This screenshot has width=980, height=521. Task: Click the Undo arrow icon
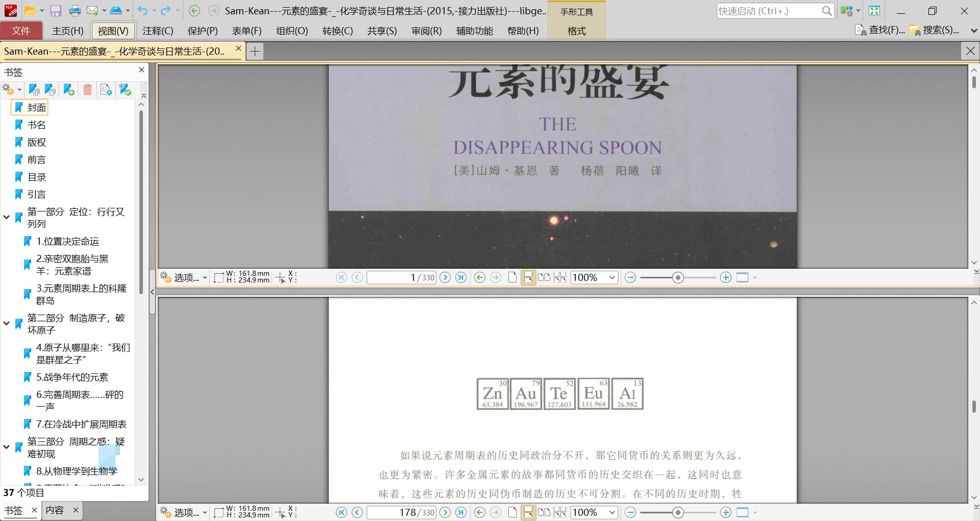[142, 11]
